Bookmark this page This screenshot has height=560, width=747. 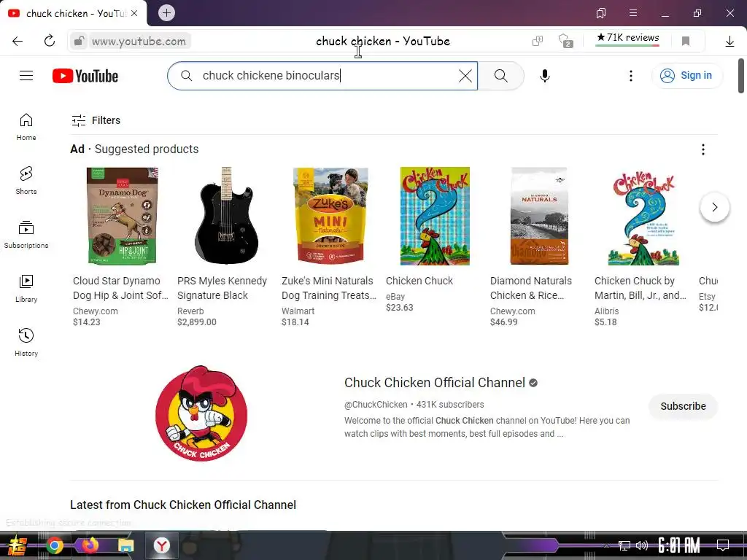(686, 41)
